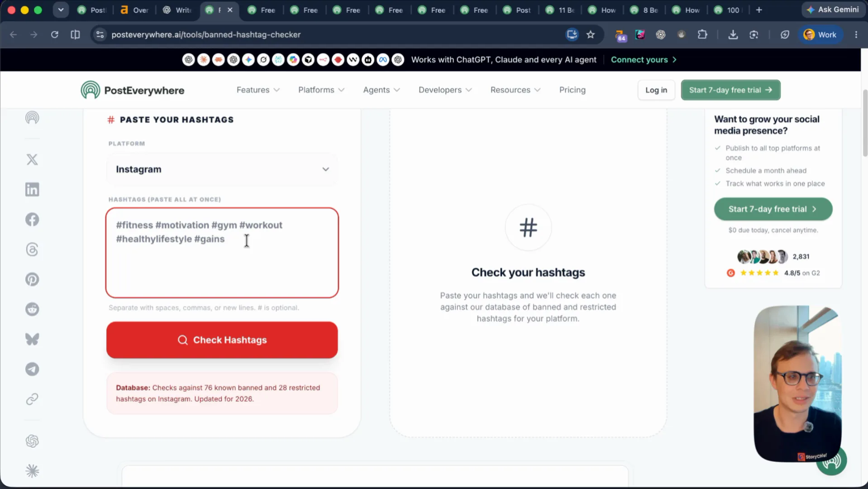
Task: Reload the page
Action: [55, 34]
